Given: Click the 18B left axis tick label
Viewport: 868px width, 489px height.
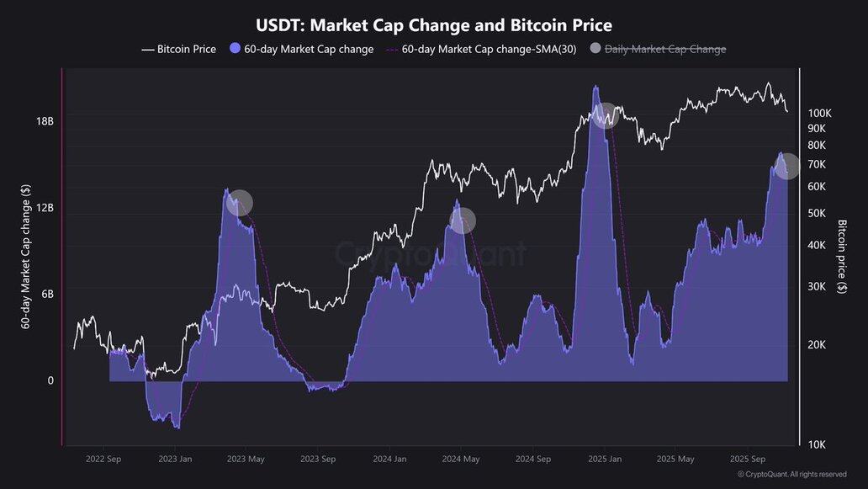Looking at the screenshot, I should pos(45,121).
